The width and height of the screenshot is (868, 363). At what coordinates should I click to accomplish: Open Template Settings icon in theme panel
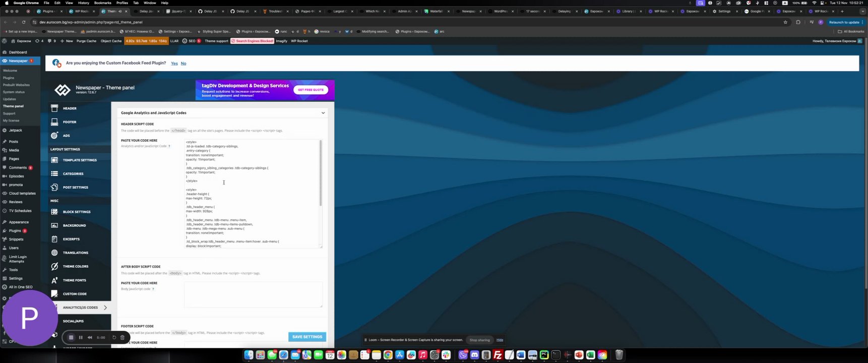[54, 160]
